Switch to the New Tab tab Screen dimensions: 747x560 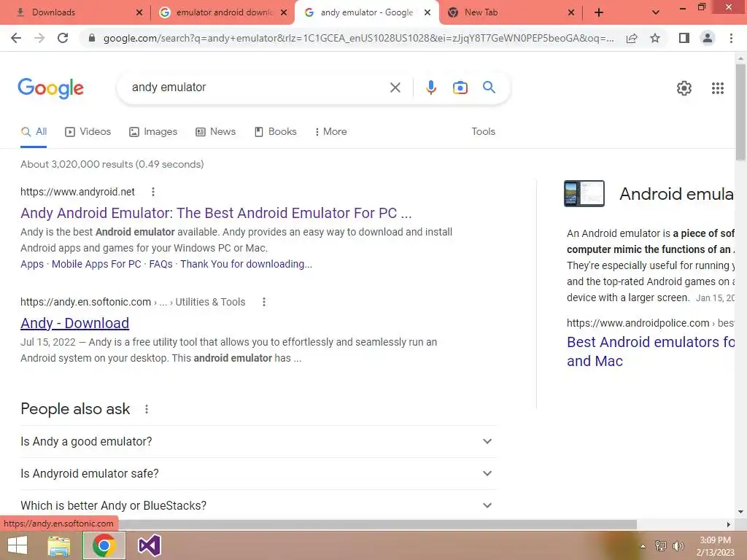point(511,12)
